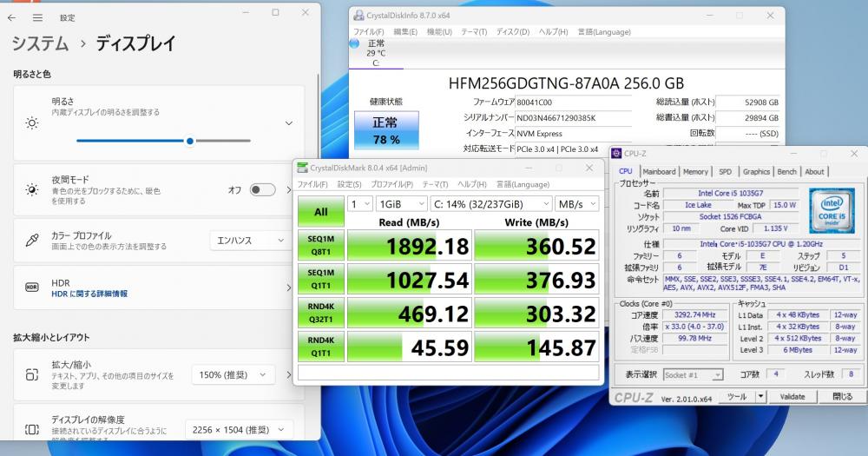The height and width of the screenshot is (456, 868).
Task: Switch to CPU-Z Mainboard tab
Action: [x=659, y=172]
